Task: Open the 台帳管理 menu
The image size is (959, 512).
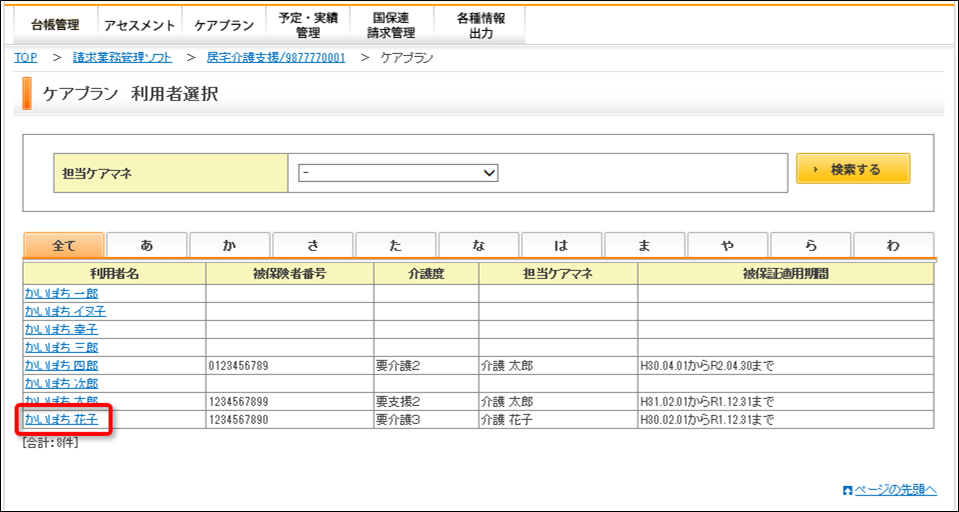Action: tap(55, 26)
